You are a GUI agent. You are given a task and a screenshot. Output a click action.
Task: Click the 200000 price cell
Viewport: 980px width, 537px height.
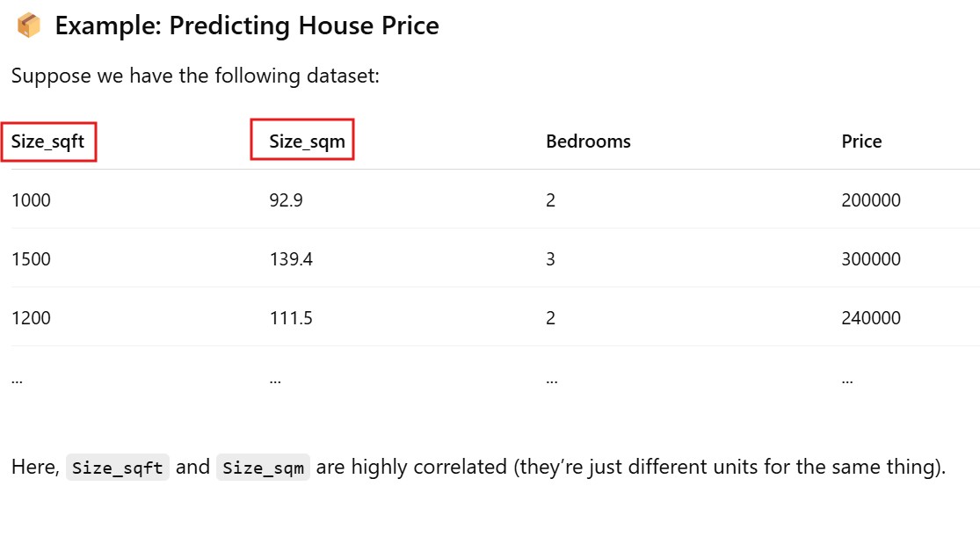tap(870, 200)
